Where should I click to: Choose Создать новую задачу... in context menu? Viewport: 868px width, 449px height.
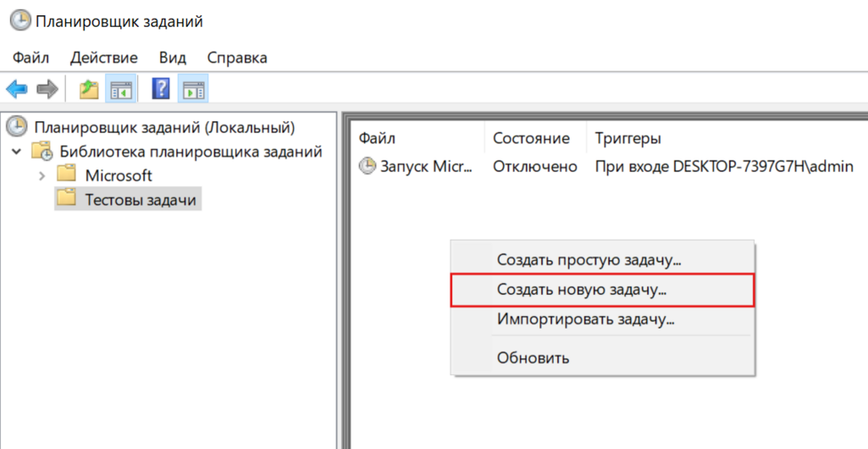click(x=581, y=290)
